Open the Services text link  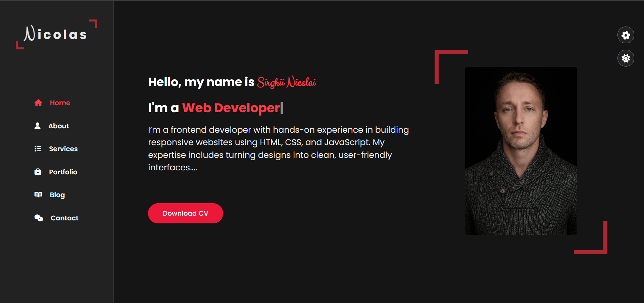[63, 149]
